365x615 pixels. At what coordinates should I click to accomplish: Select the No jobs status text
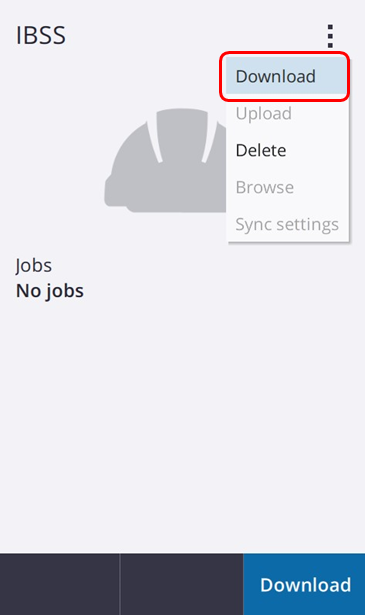click(50, 291)
